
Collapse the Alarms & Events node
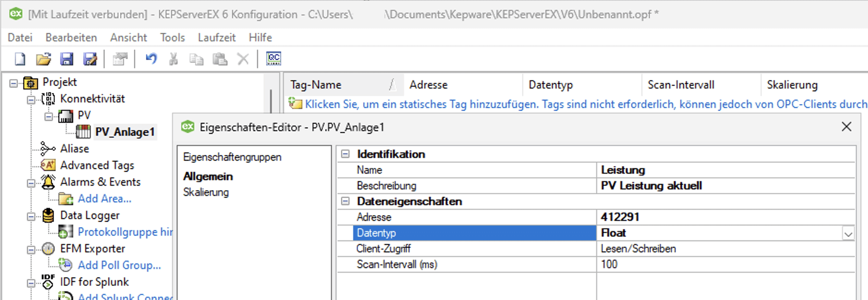[x=31, y=183]
